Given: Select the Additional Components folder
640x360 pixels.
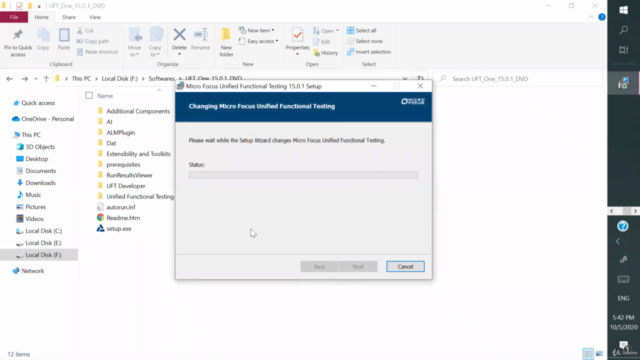Looking at the screenshot, I should click(138, 111).
